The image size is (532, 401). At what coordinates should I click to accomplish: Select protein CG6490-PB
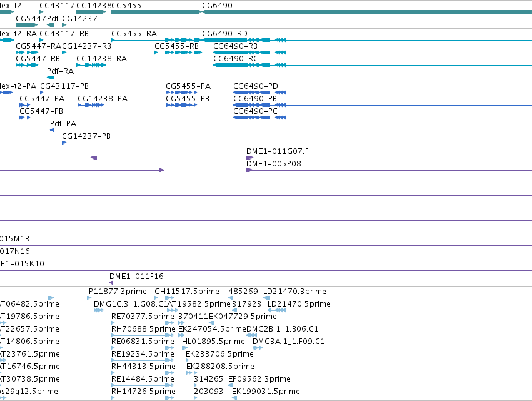[255, 98]
